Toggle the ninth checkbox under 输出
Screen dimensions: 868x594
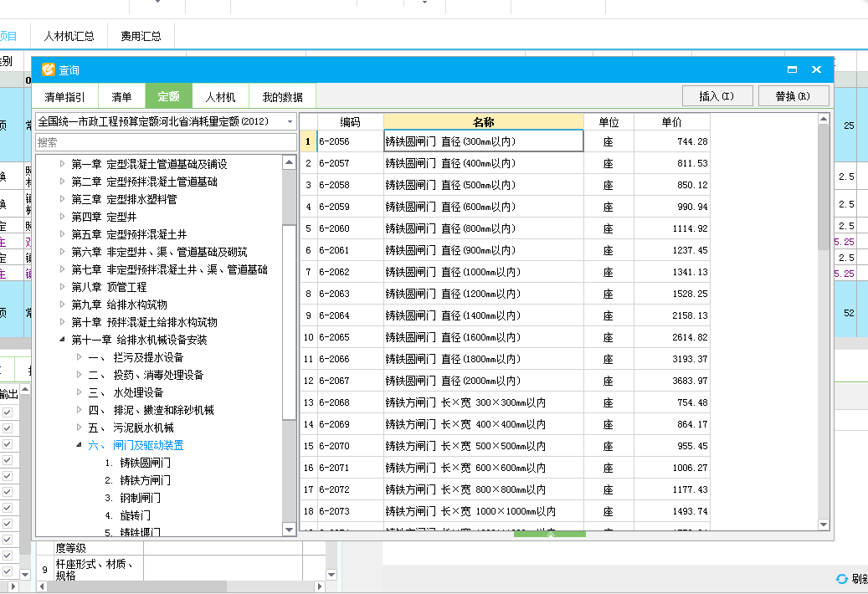click(x=8, y=540)
